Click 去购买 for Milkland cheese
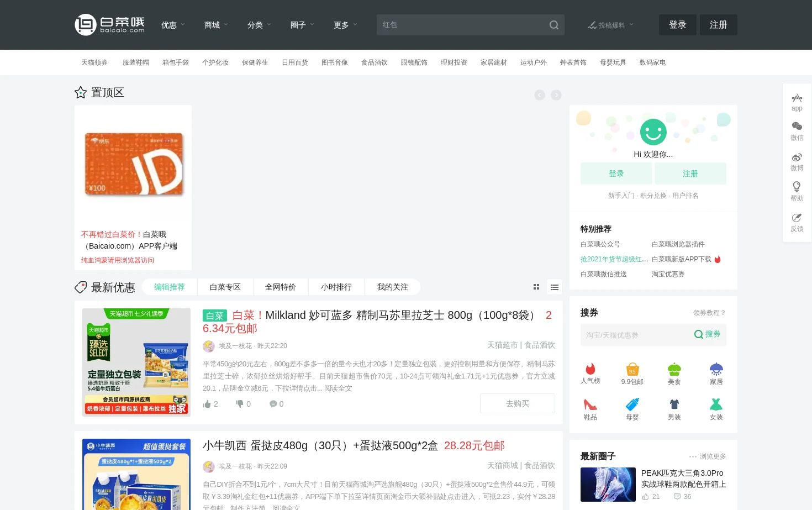Screen dimensions: 812x510 518,403
